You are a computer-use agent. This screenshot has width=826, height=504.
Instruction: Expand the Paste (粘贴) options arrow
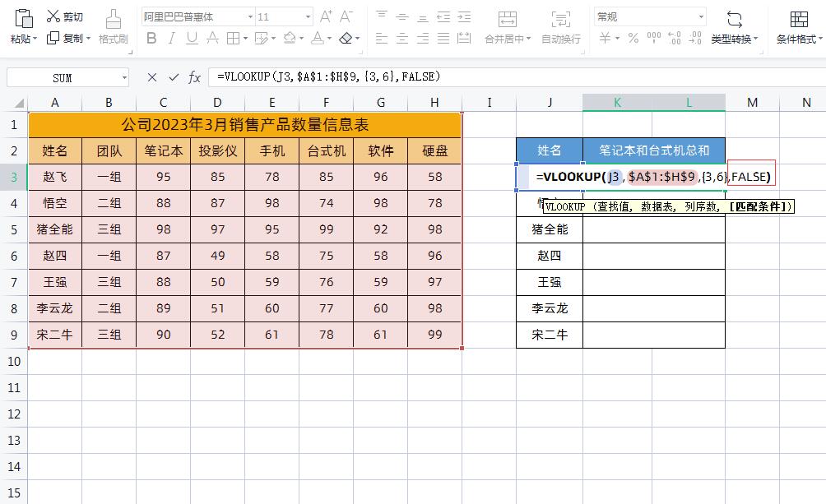(35, 39)
